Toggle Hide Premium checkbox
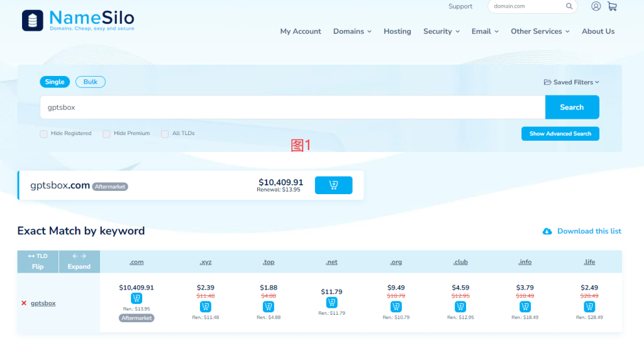The height and width of the screenshot is (348, 644). point(106,134)
